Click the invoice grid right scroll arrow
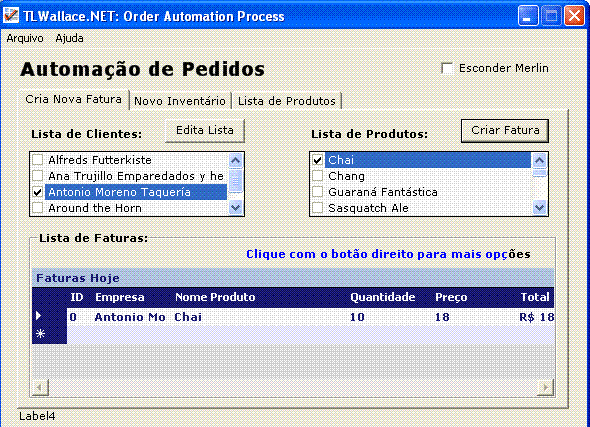 545,387
